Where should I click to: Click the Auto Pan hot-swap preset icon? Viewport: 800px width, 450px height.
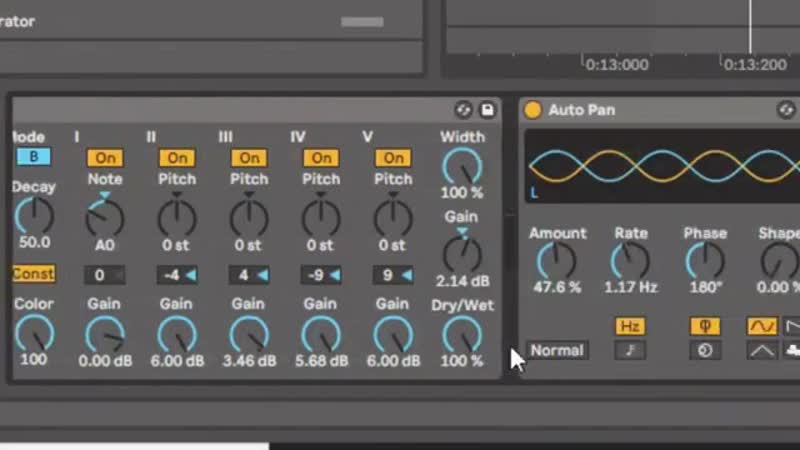[x=786, y=110]
